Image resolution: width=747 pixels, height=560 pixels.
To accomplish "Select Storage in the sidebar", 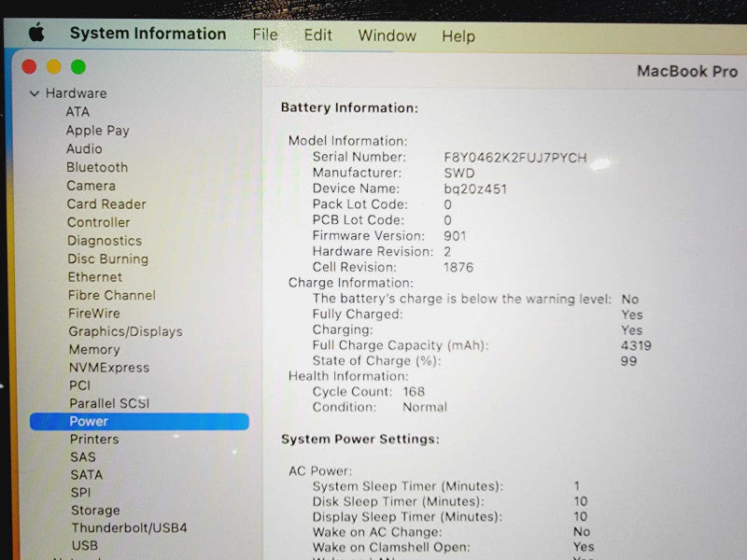I will coord(95,511).
